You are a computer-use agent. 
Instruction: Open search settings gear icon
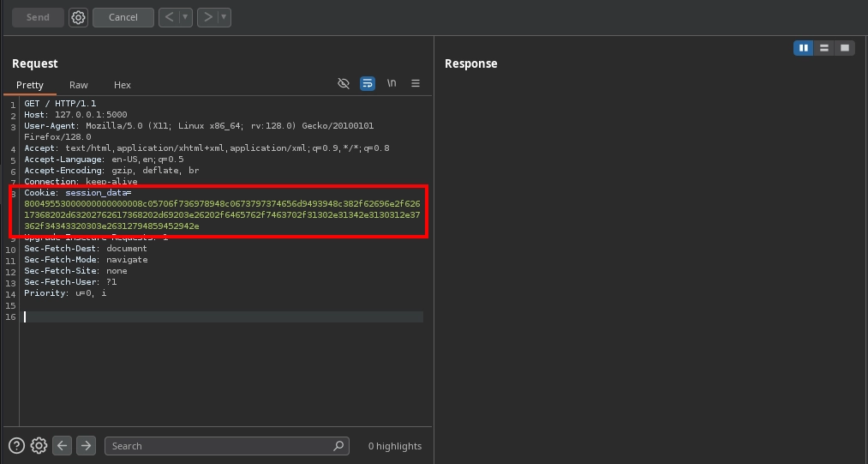(39, 445)
